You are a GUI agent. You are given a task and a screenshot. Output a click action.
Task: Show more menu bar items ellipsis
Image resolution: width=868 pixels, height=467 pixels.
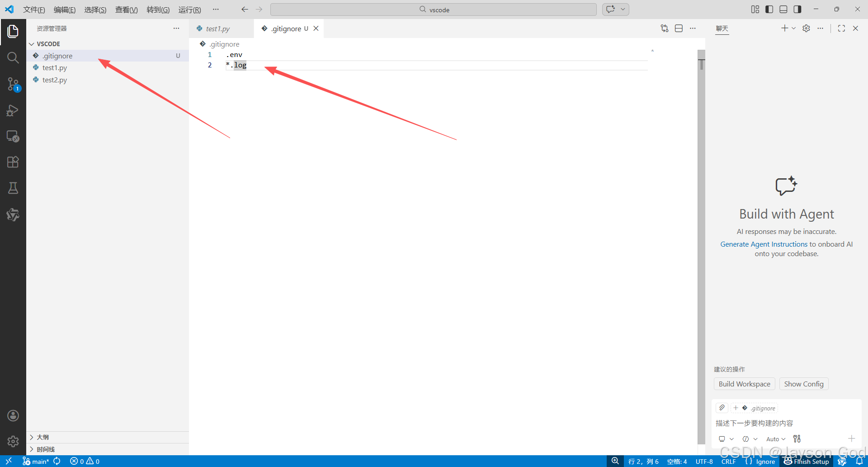(216, 10)
